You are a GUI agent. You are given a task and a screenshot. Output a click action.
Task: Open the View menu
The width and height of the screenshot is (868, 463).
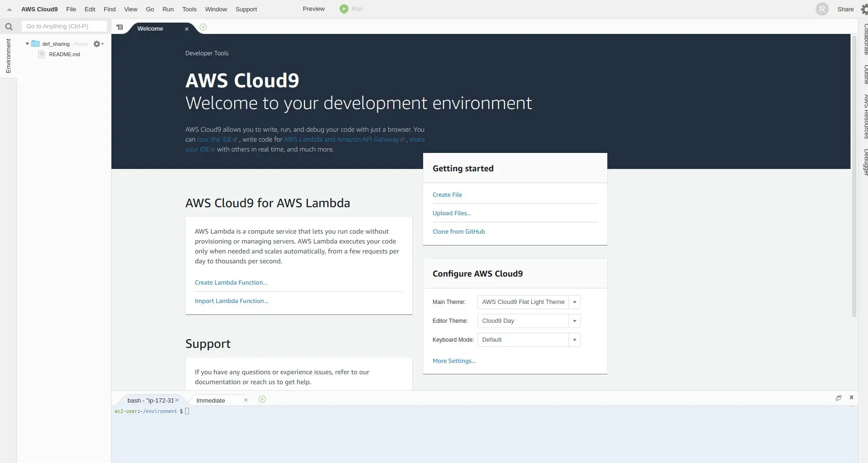pos(131,9)
